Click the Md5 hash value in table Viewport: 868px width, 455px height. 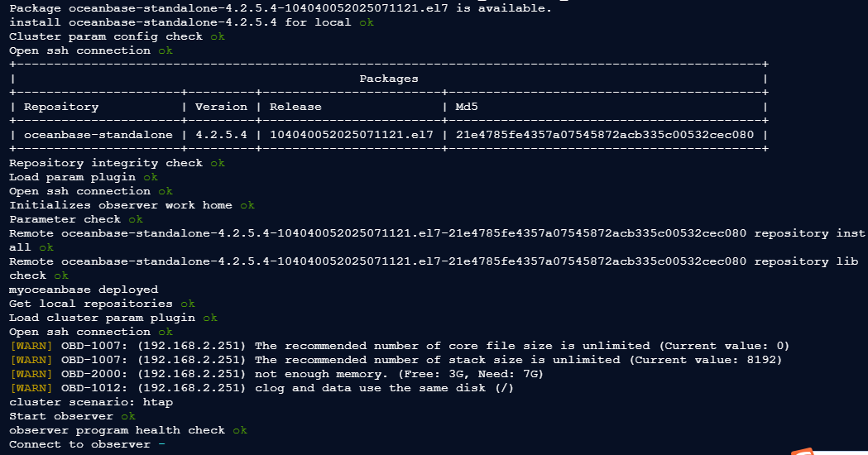click(x=604, y=135)
